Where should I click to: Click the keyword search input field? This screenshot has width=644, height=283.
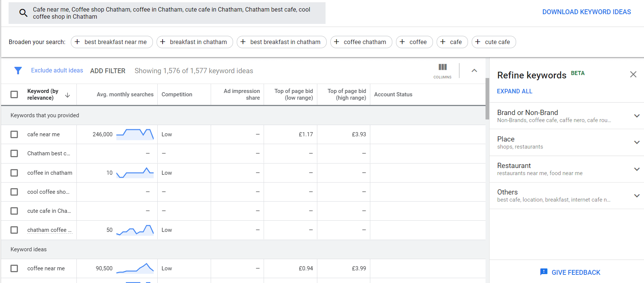tap(172, 13)
